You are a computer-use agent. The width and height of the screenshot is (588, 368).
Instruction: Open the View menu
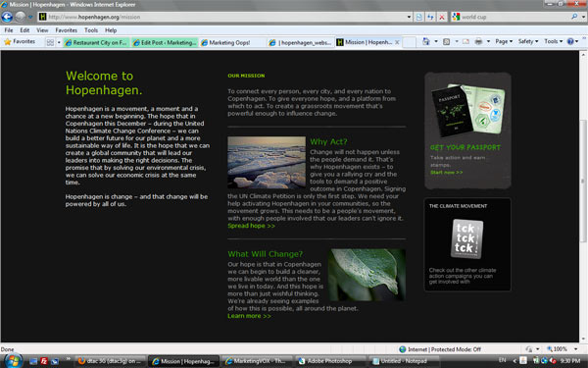point(42,30)
